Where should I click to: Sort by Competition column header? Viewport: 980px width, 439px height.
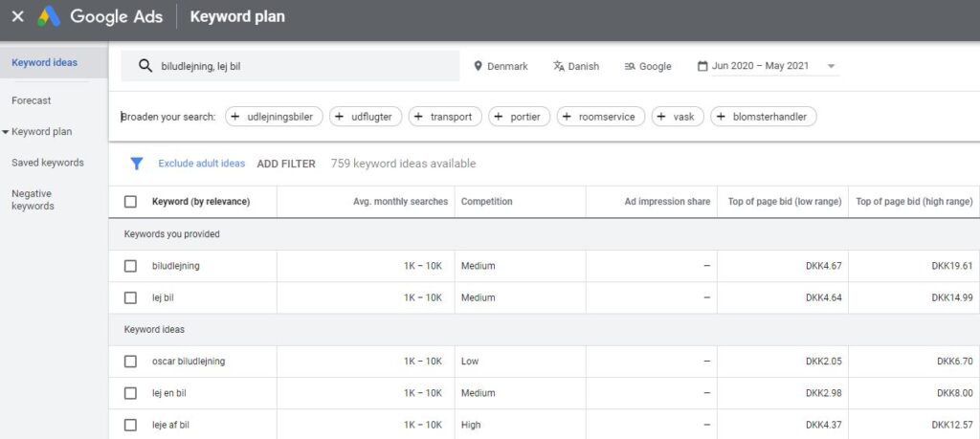[x=486, y=202]
